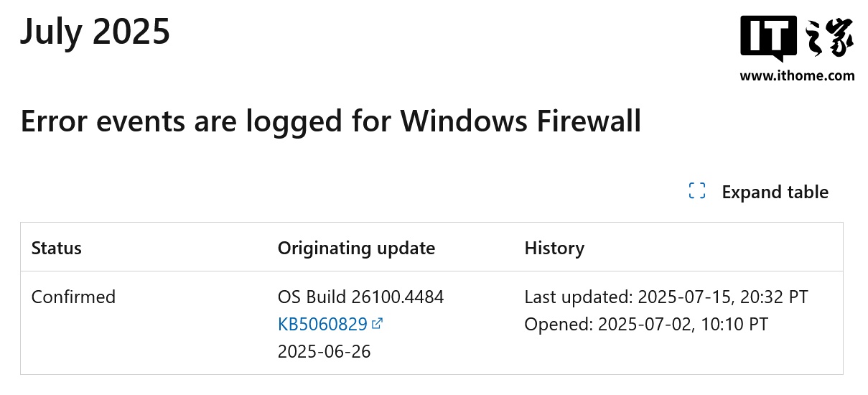The height and width of the screenshot is (395, 868).
Task: Click external link icon beside KB5060829
Action: click(x=378, y=324)
